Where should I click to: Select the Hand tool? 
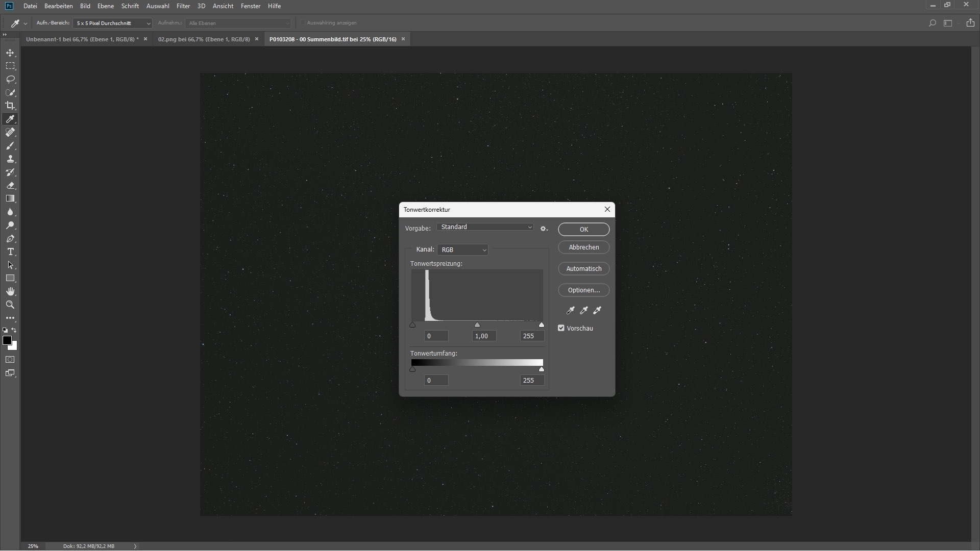(10, 291)
